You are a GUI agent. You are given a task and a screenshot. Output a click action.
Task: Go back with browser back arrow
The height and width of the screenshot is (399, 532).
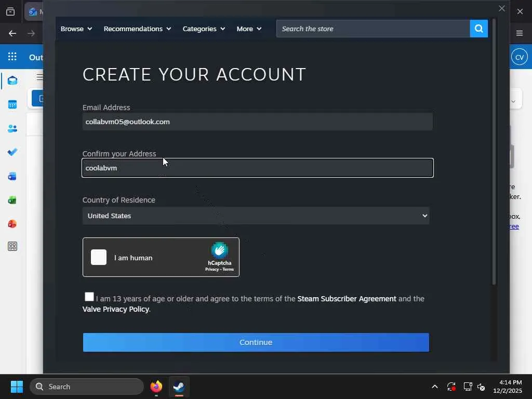(12, 33)
